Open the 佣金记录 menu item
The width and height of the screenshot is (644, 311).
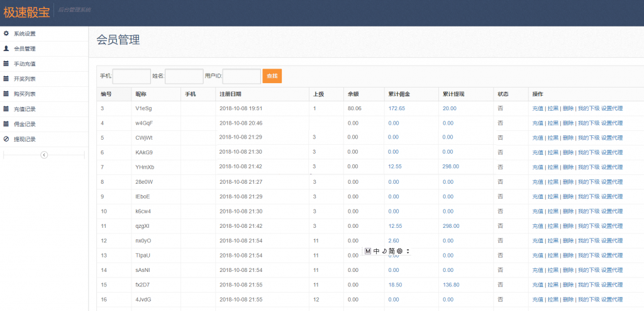(25, 124)
